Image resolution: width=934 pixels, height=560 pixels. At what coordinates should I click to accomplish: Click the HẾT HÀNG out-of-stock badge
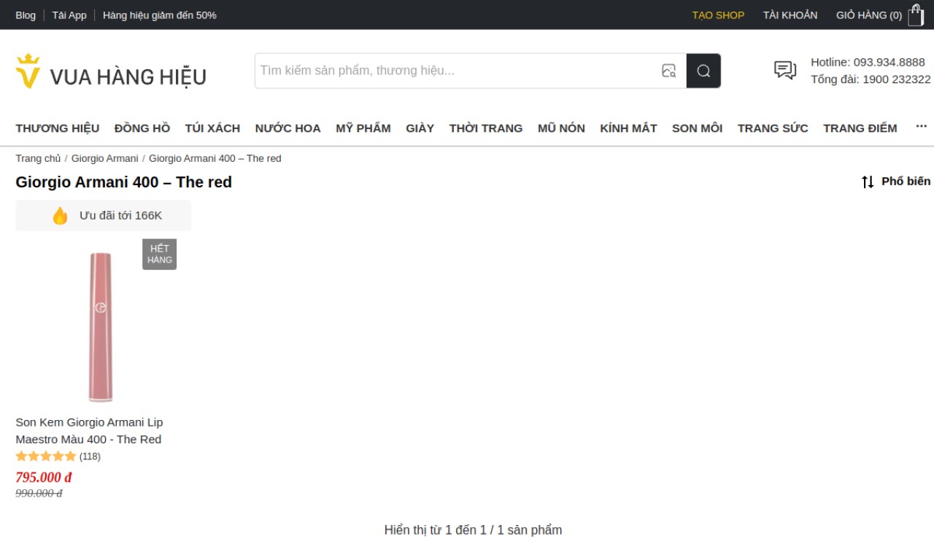[159, 254]
